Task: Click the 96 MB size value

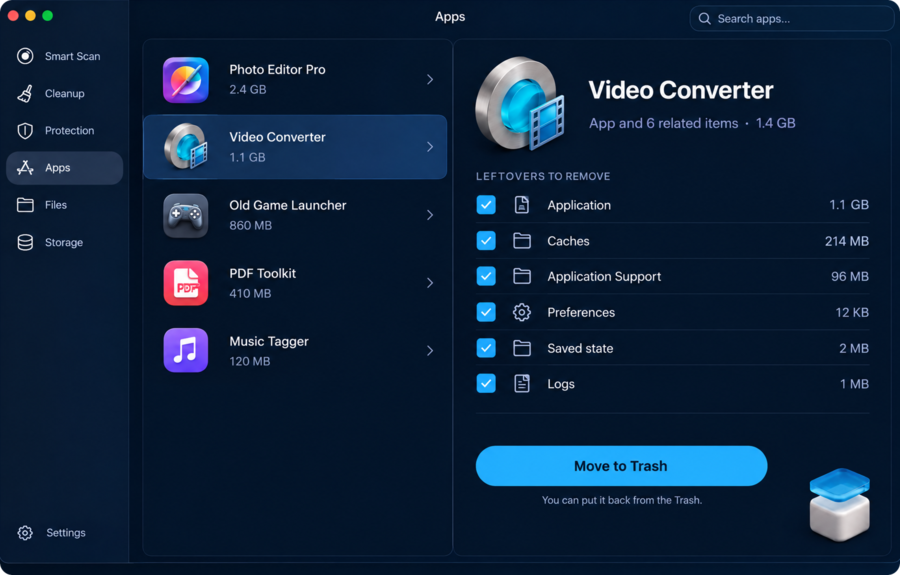Action: (849, 277)
